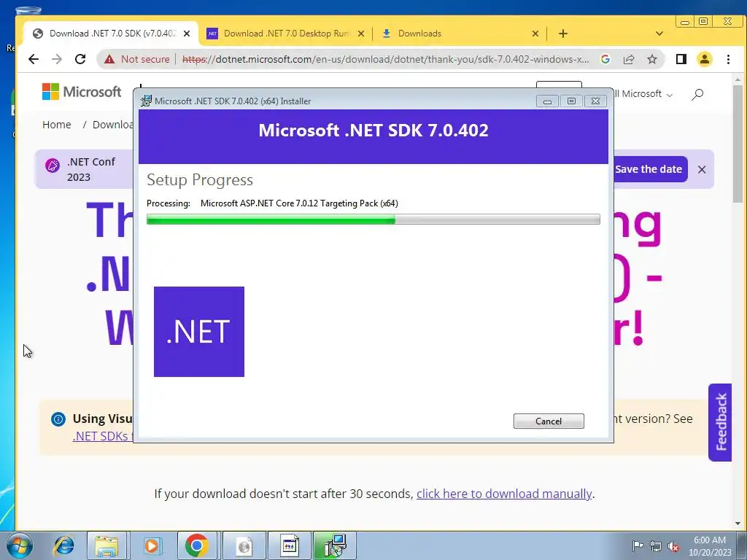Click the Google icon in the address bar
The image size is (747, 560).
pos(605,59)
